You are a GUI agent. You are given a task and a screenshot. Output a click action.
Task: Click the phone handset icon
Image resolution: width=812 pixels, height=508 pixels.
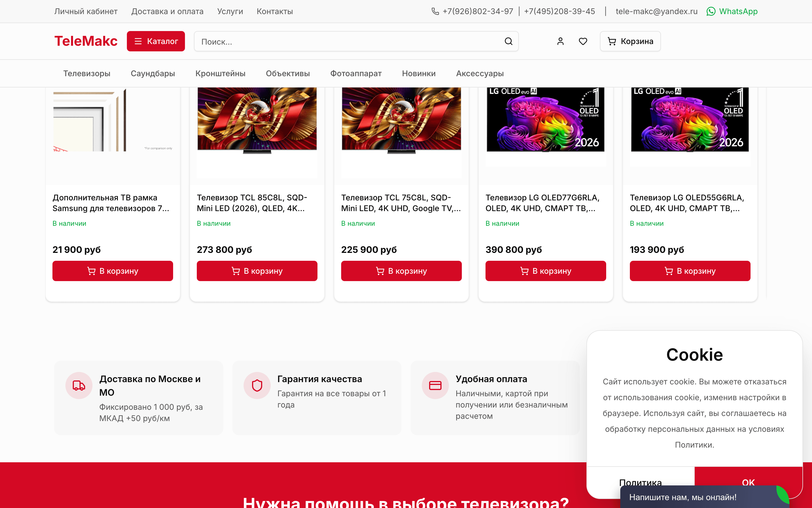point(435,11)
